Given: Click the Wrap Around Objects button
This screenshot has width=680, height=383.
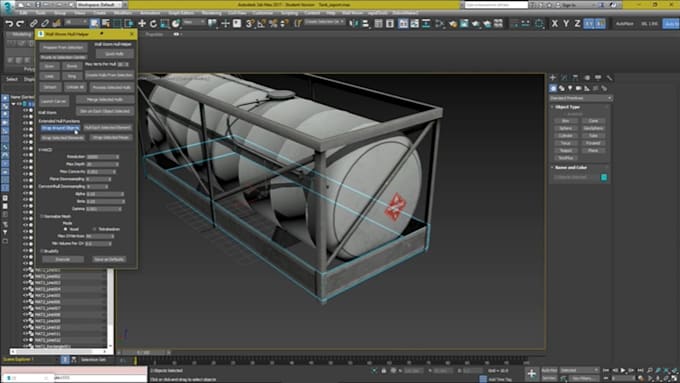Looking at the screenshot, I should pyautogui.click(x=60, y=128).
